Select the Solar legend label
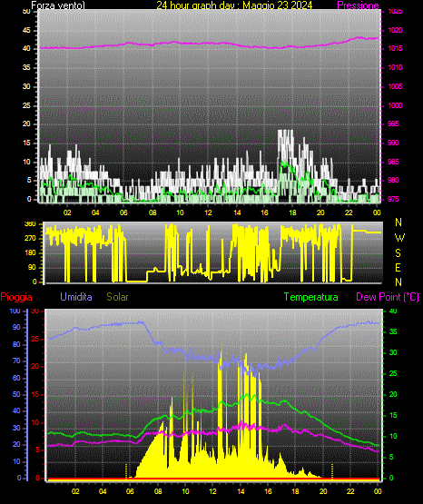The width and height of the screenshot is (423, 504). coord(117,297)
